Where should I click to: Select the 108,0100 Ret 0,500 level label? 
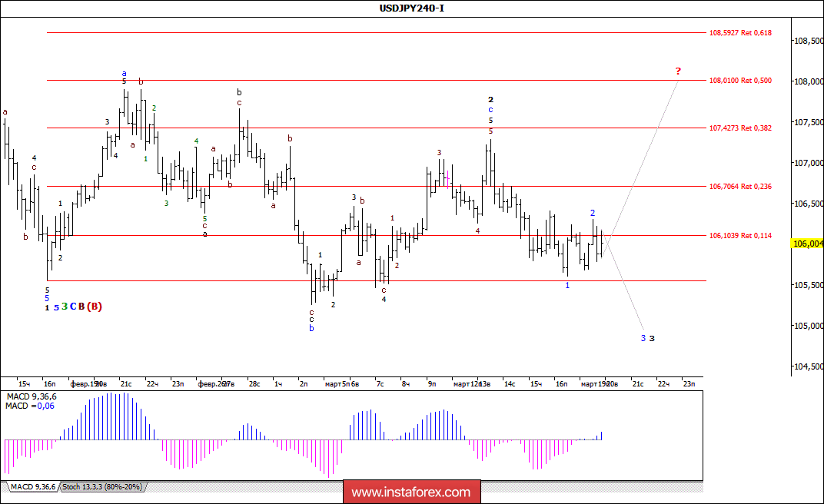click(740, 81)
